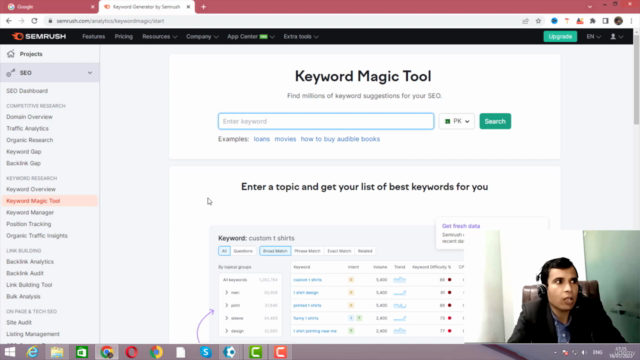
Task: Click the green Search button
Action: click(495, 121)
